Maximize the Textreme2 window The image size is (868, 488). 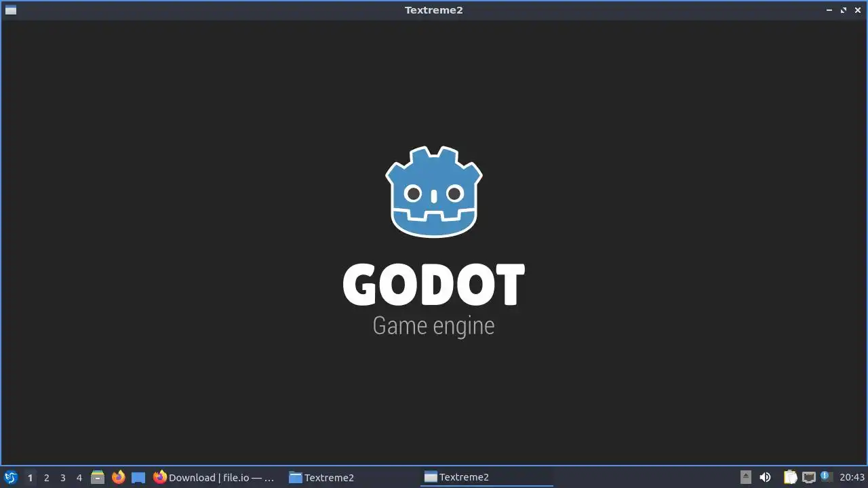point(844,10)
